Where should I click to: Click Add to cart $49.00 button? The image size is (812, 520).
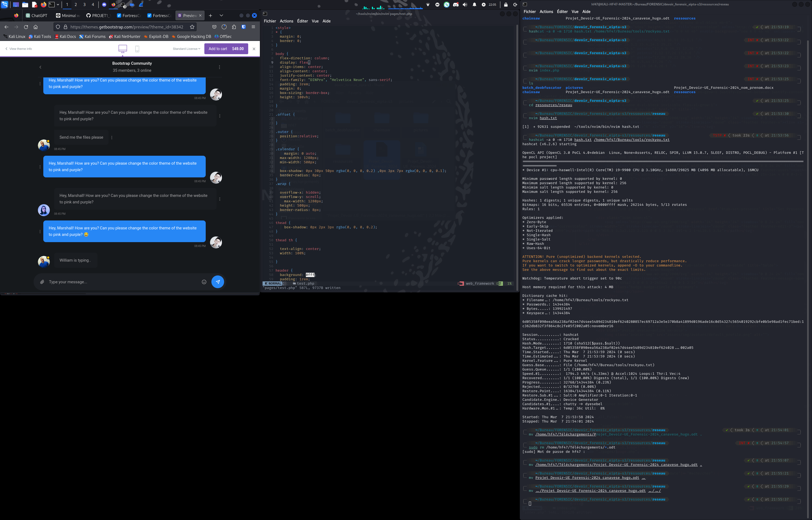(x=226, y=49)
